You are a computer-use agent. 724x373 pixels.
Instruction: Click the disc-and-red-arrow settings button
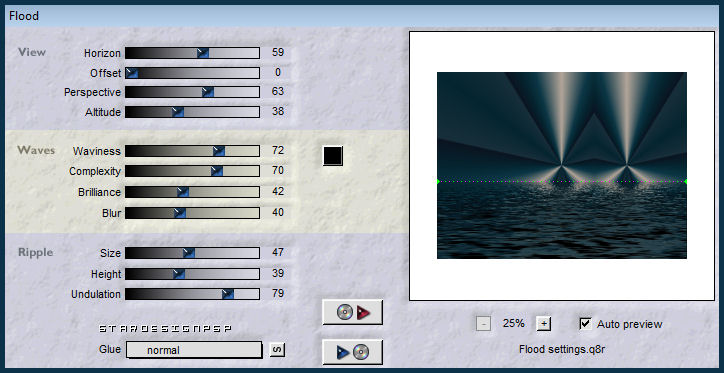click(353, 313)
